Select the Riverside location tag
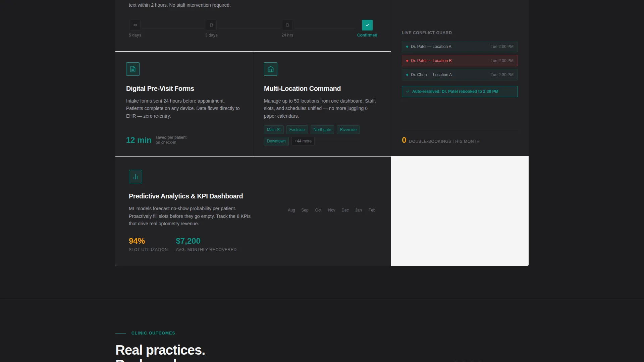The width and height of the screenshot is (644, 362). (348, 130)
